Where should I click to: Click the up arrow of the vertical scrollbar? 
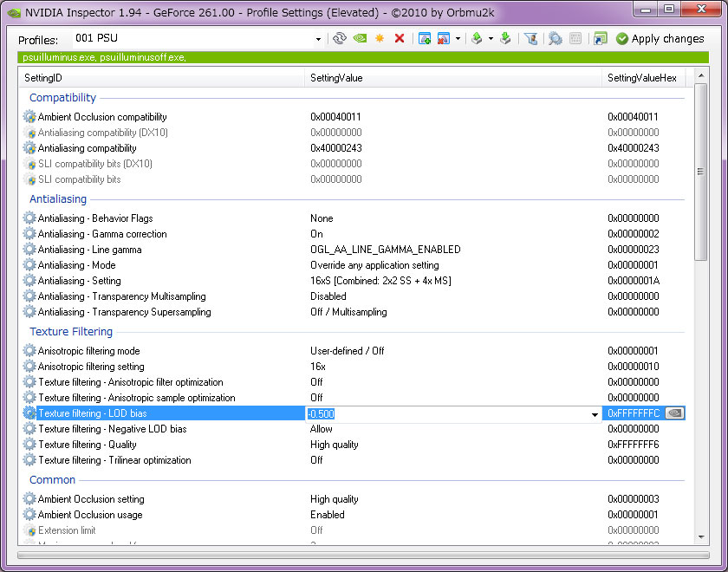701,75
